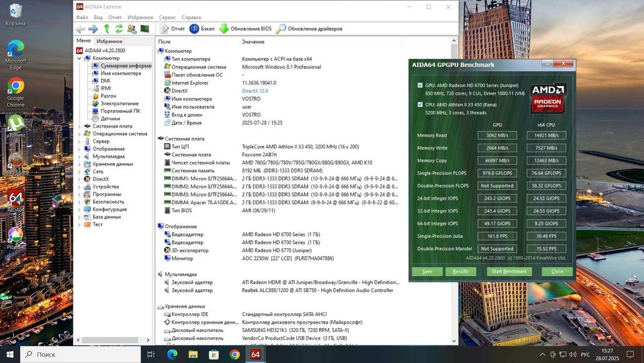The height and width of the screenshot is (363, 644).
Task: Open Обновления BIOS with green arrow
Action: pos(245,29)
